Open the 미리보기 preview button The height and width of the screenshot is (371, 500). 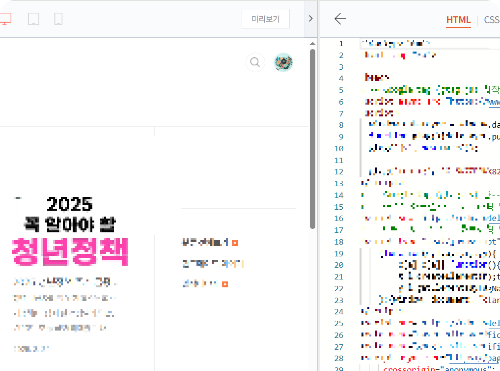[x=265, y=19]
